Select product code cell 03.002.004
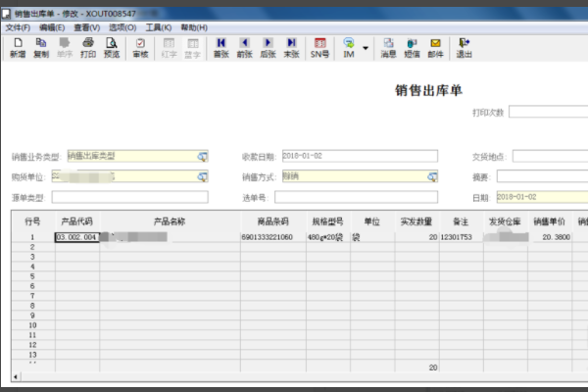The image size is (588, 392). pos(77,237)
